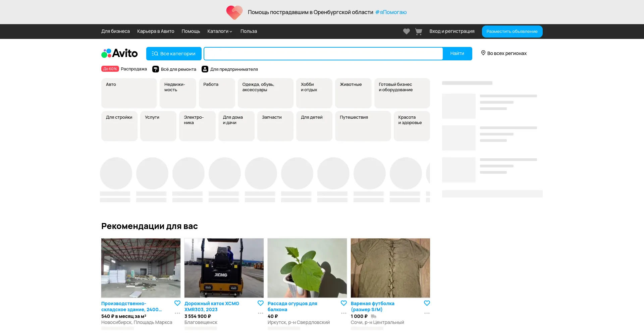
Task: Click the 'Для предпринимателя' person icon
Action: [x=205, y=69]
